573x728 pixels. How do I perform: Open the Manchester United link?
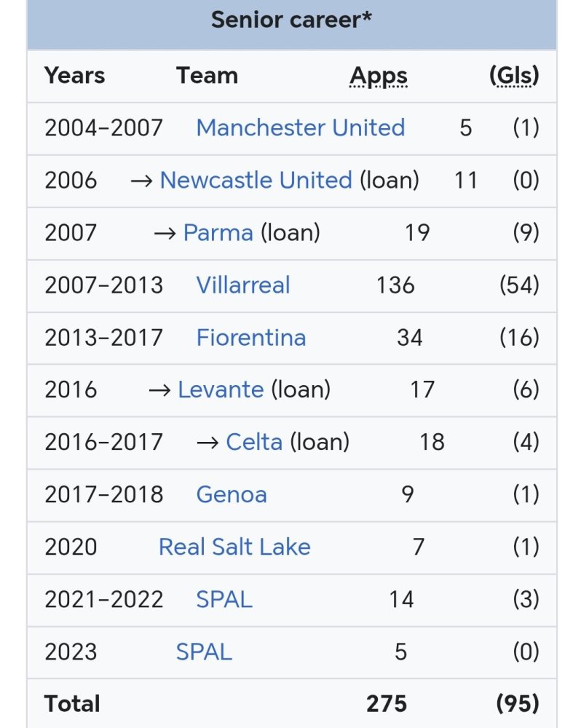click(x=301, y=127)
